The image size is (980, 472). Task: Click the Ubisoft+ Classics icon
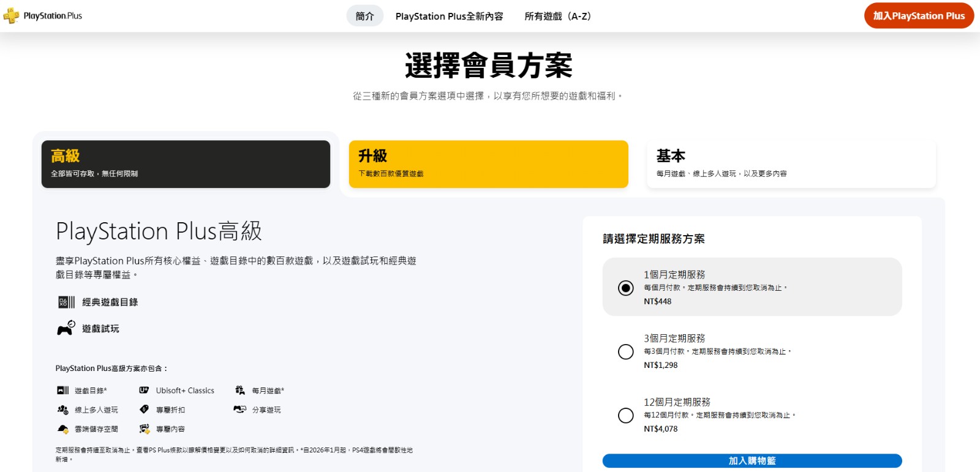click(144, 390)
